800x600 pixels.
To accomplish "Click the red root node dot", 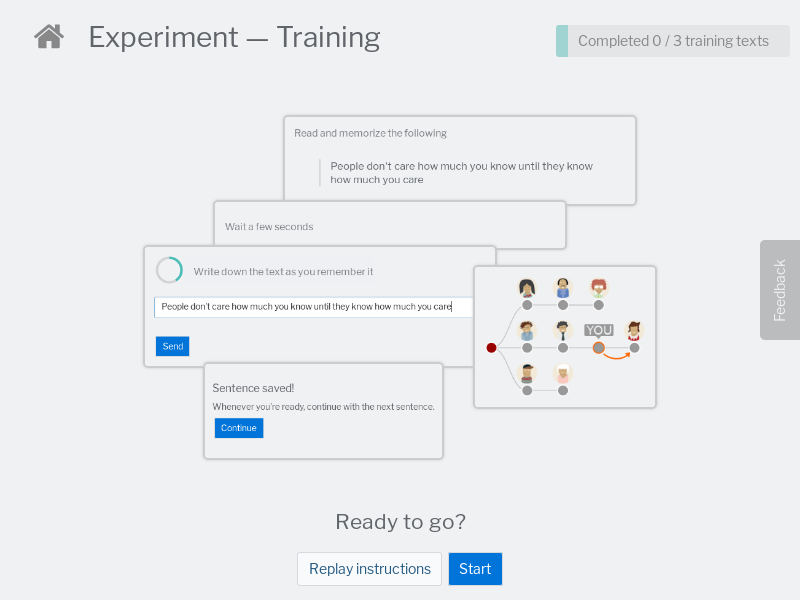I will (491, 348).
